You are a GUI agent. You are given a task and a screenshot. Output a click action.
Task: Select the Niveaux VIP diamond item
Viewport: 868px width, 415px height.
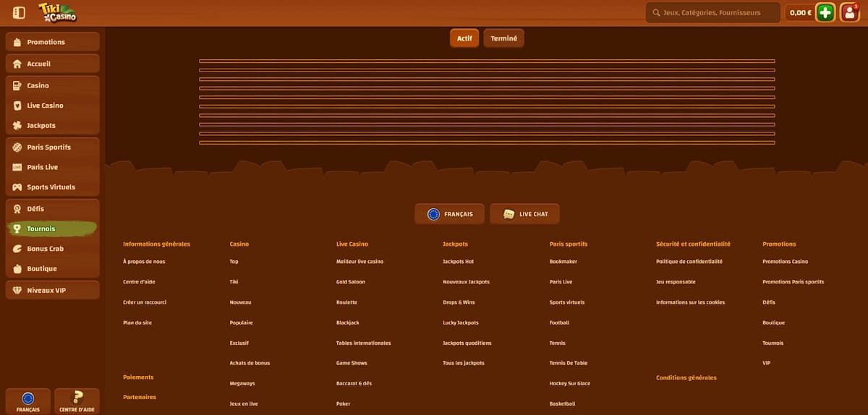coord(52,291)
